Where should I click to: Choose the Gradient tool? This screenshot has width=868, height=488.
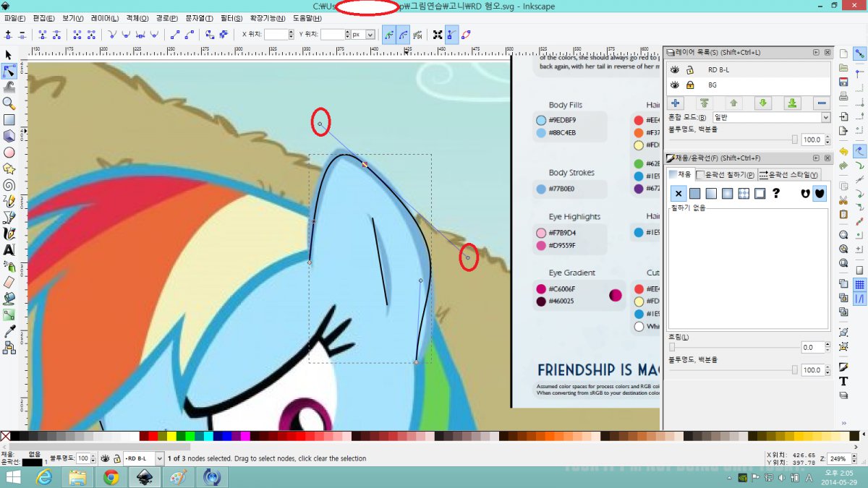coord(9,314)
